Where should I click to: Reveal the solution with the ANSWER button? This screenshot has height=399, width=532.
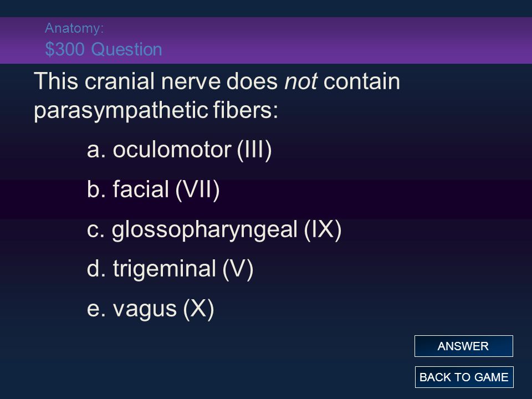click(463, 346)
